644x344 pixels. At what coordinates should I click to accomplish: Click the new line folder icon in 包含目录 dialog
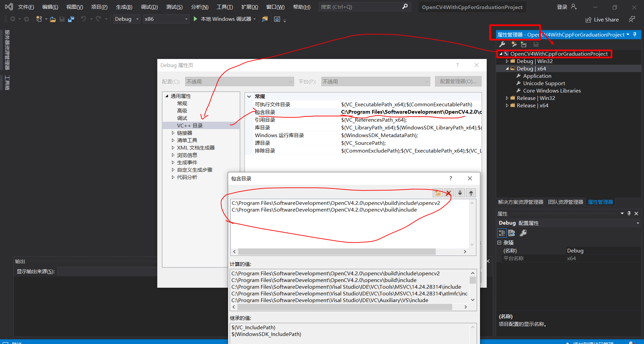click(438, 193)
